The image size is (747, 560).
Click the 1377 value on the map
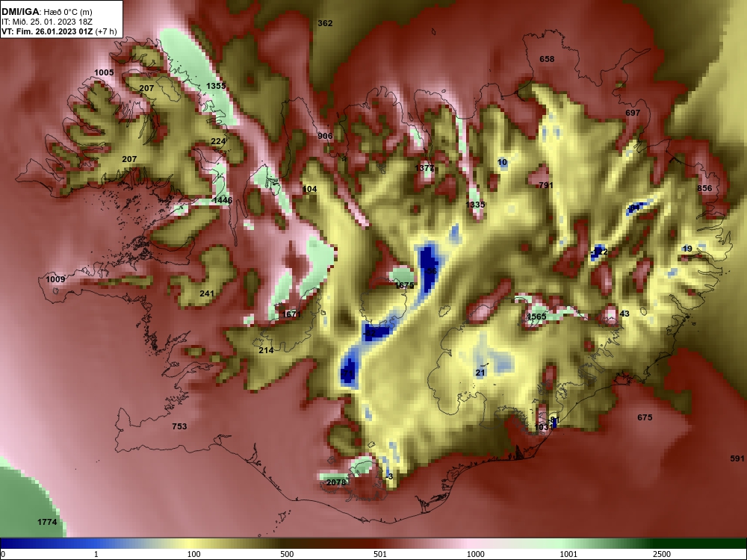pos(424,168)
